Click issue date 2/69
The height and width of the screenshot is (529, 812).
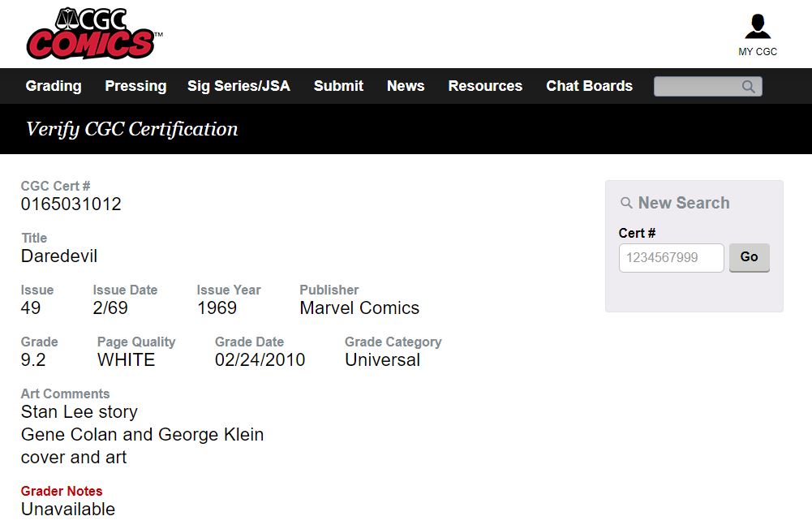click(x=110, y=308)
